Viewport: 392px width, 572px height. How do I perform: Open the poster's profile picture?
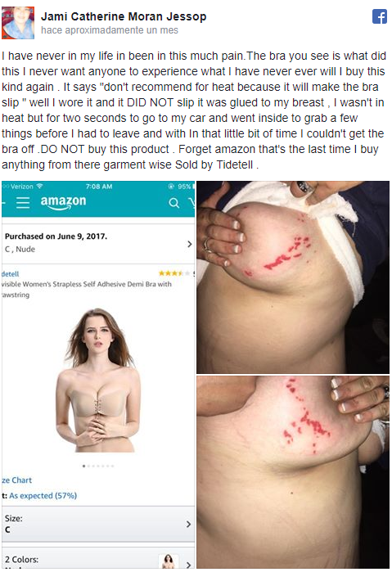pos(18,23)
